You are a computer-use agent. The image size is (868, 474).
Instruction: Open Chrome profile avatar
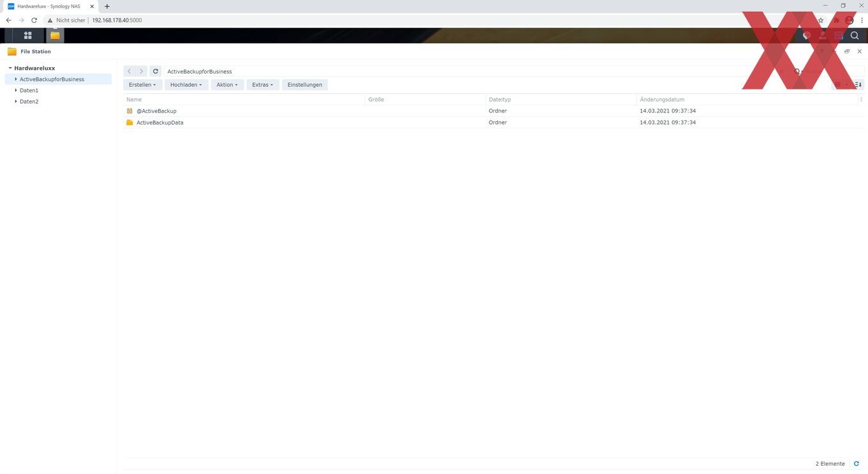(849, 20)
